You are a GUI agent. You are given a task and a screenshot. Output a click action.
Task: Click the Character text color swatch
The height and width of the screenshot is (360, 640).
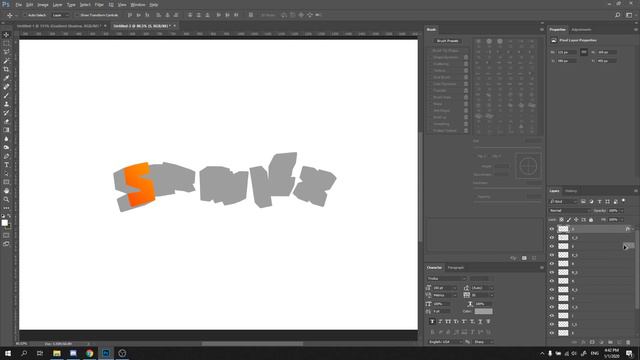[483, 311]
